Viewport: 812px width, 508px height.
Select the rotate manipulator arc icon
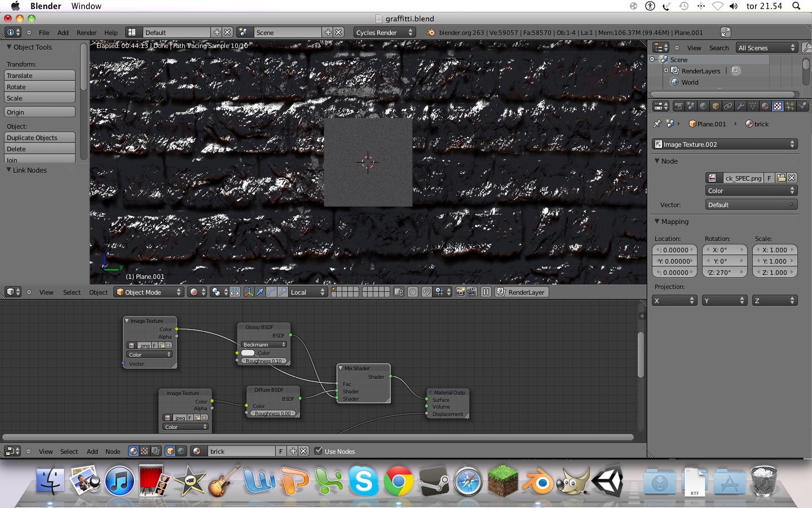[271, 292]
